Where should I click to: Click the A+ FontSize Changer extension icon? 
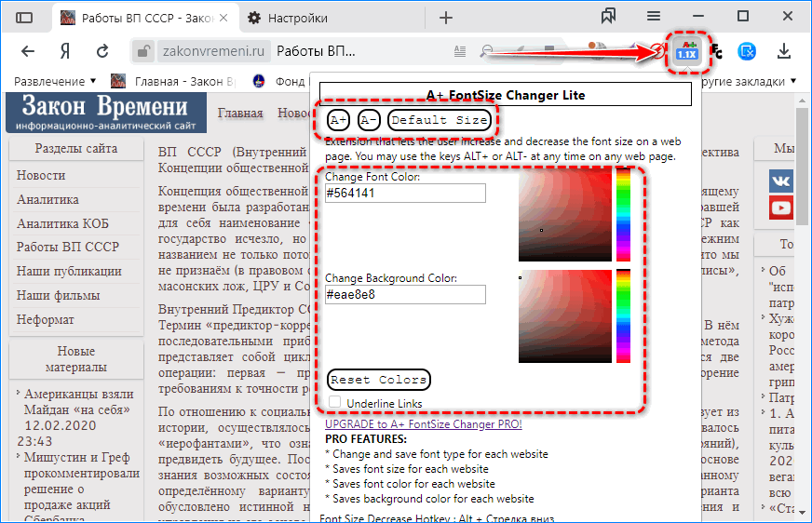coord(686,51)
